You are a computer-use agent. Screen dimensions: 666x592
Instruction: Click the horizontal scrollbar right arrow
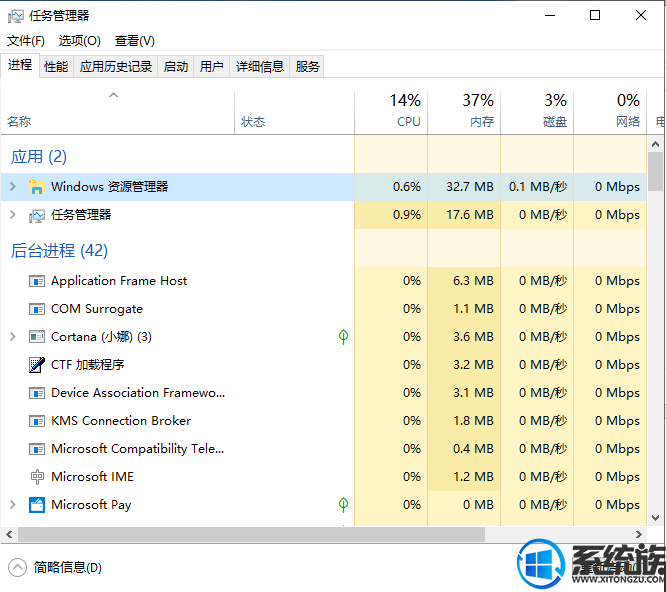[638, 534]
